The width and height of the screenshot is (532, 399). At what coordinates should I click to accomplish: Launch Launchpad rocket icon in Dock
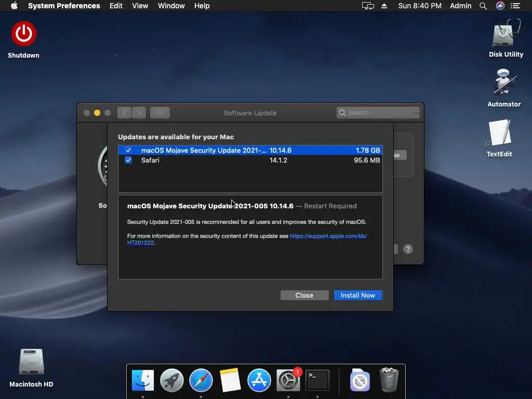pos(171,380)
